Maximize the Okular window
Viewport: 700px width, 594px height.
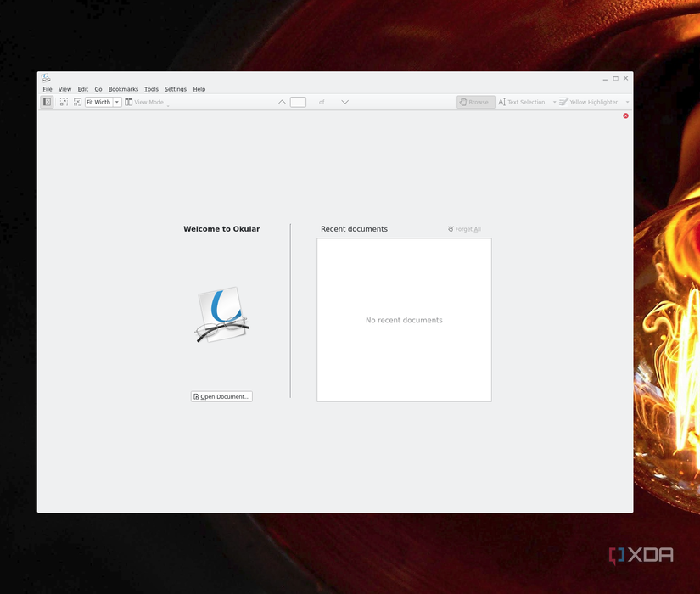click(x=616, y=79)
